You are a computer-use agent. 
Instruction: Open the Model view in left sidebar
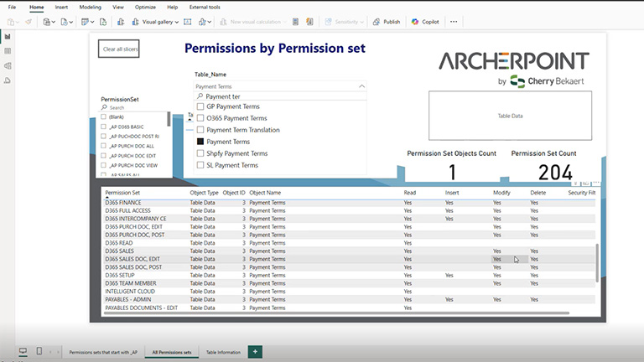pyautogui.click(x=8, y=65)
